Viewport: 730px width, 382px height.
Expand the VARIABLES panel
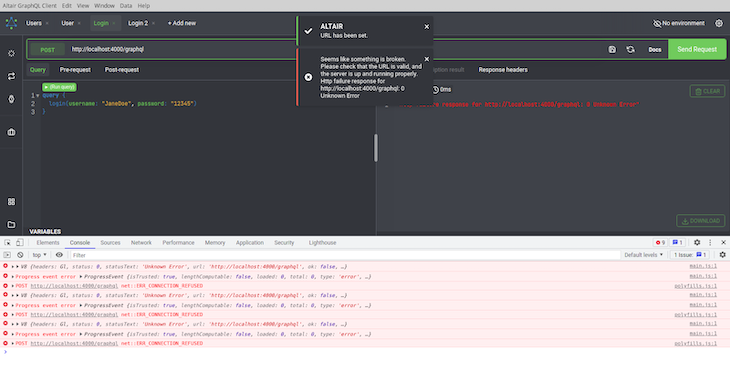click(45, 231)
